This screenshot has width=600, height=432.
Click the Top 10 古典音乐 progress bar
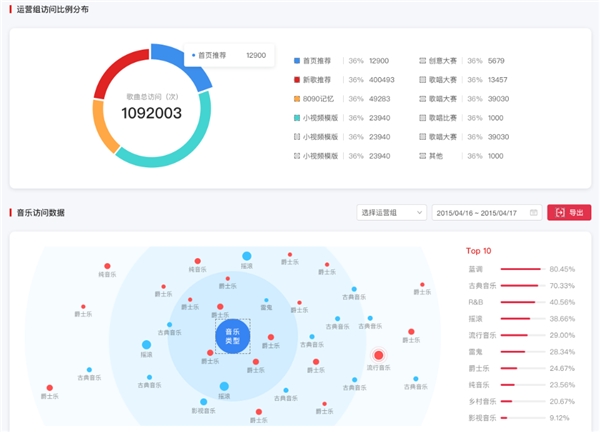(x=523, y=286)
